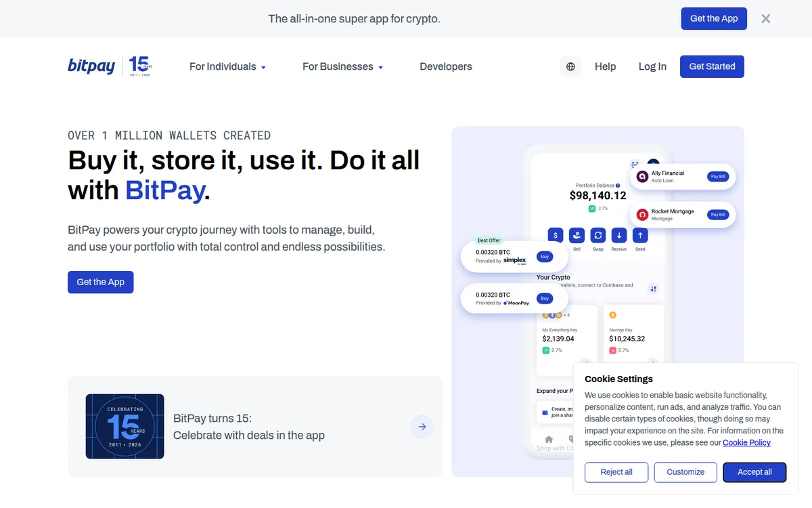Click the BitPay logo
This screenshot has height=508, width=812.
[x=91, y=66]
